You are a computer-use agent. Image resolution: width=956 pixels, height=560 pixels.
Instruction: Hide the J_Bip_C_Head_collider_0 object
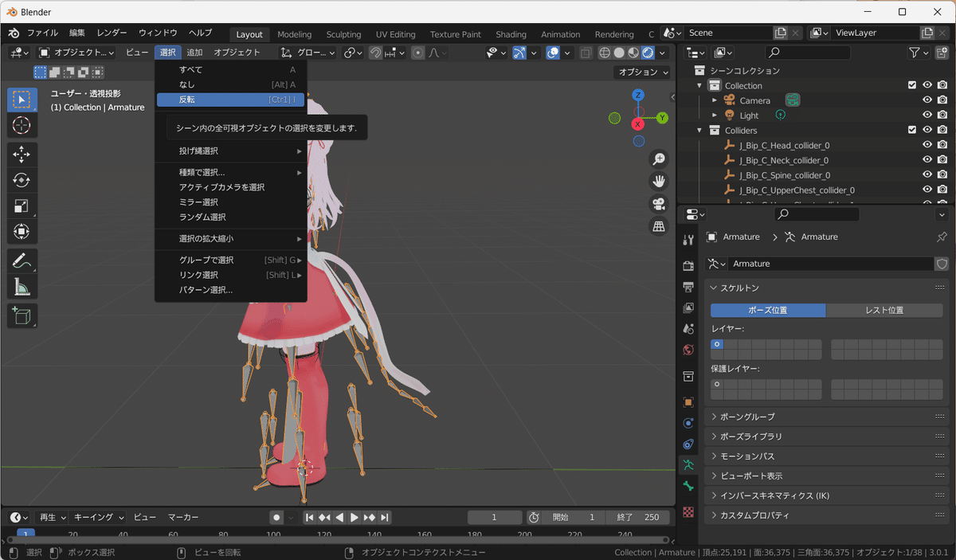point(927,145)
